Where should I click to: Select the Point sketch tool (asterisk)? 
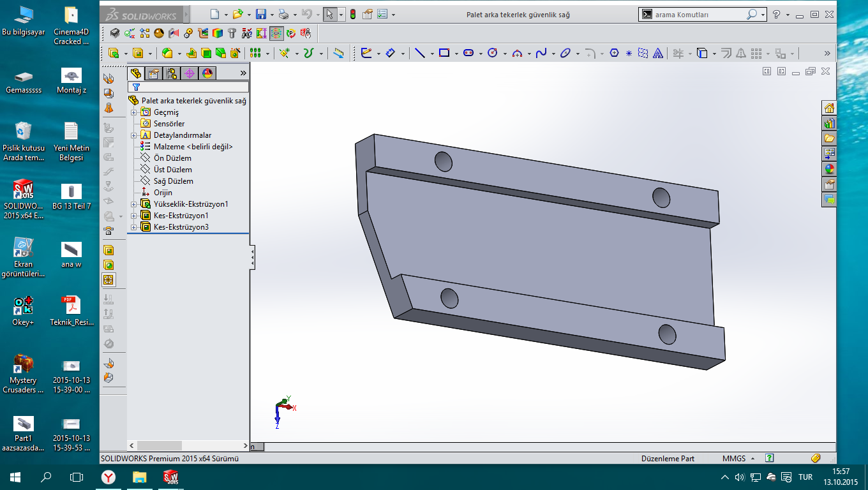[x=629, y=53]
